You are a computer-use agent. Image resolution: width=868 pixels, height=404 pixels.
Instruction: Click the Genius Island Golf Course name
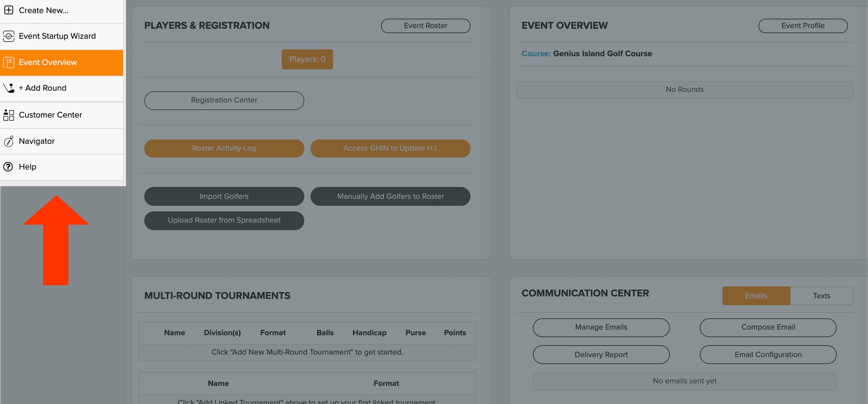[603, 54]
